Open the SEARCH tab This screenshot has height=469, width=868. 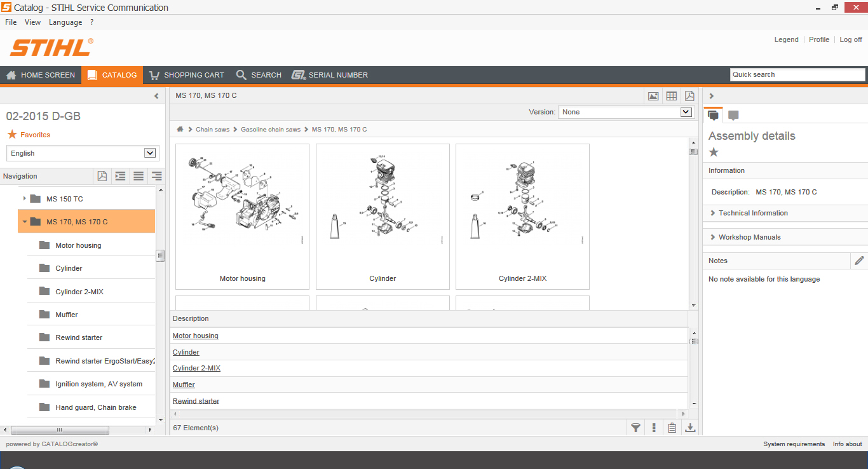point(259,75)
